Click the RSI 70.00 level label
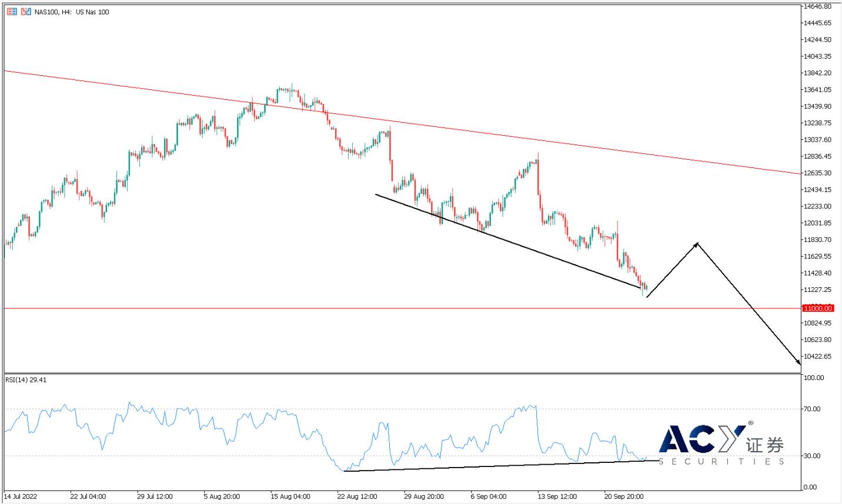This screenshot has width=842, height=504. (814, 409)
